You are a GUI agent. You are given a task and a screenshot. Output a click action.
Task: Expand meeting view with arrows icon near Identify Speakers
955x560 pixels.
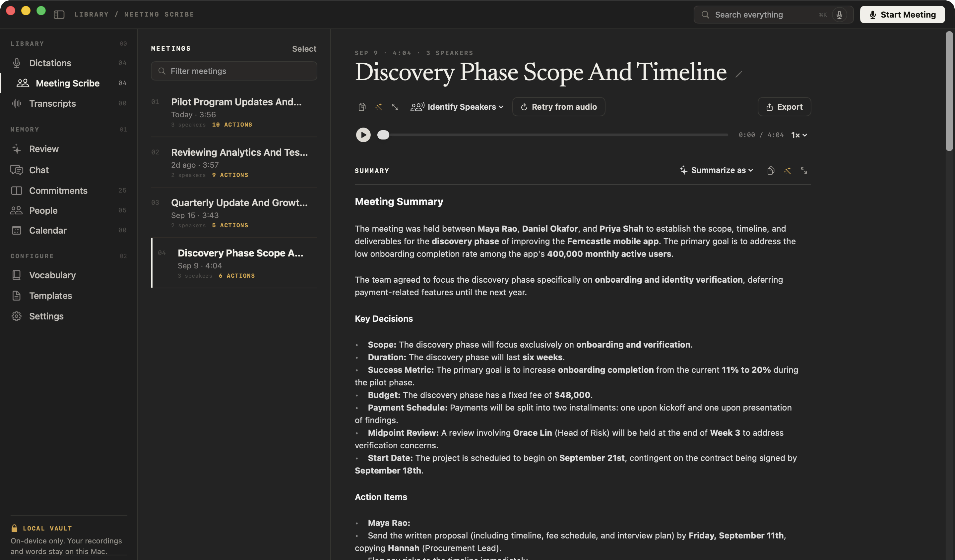[395, 107]
